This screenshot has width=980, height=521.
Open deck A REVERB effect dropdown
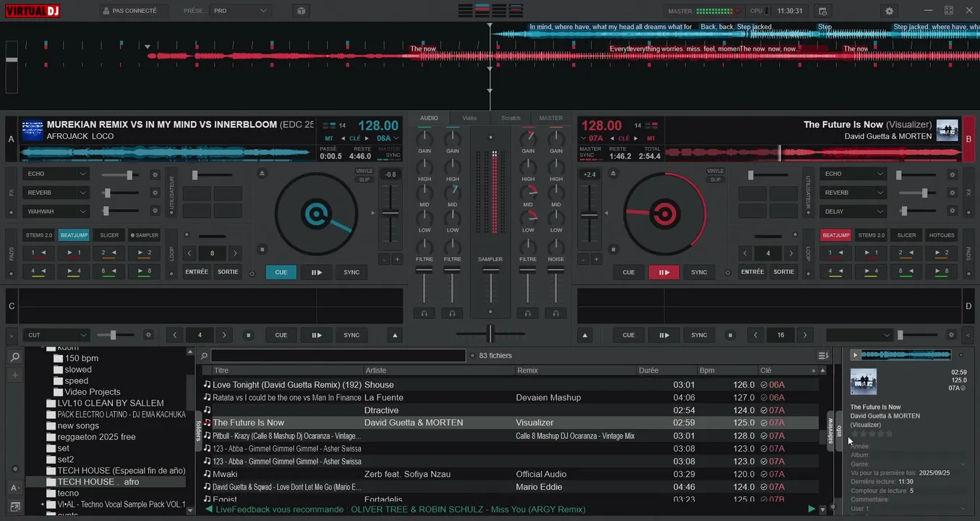pyautogui.click(x=56, y=193)
